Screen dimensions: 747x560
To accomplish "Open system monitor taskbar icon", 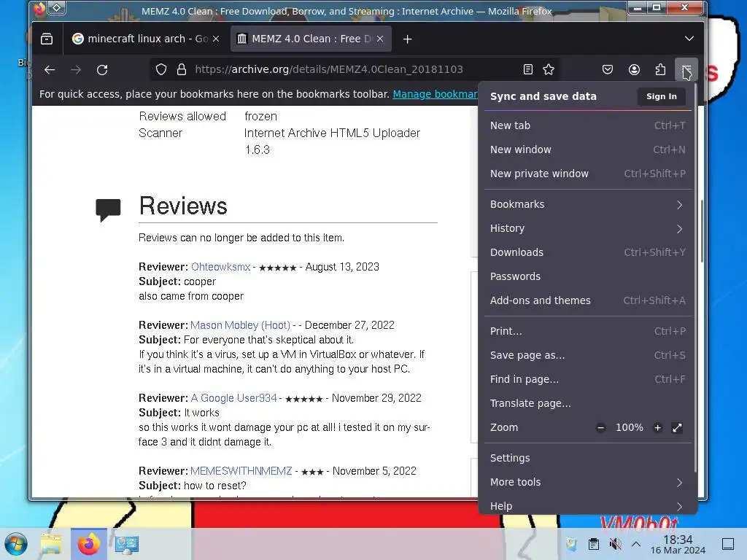I will click(x=127, y=544).
